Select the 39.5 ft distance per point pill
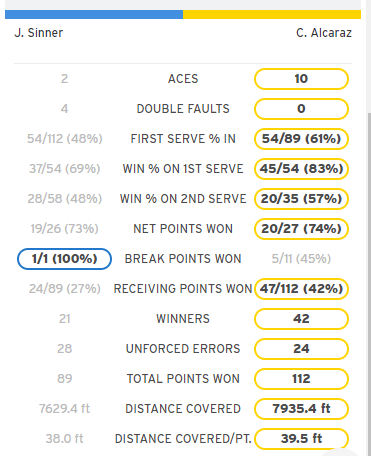 click(301, 439)
